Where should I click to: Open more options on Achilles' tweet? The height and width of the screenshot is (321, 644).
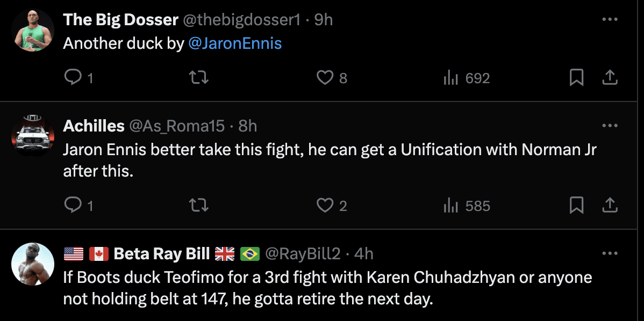click(610, 126)
